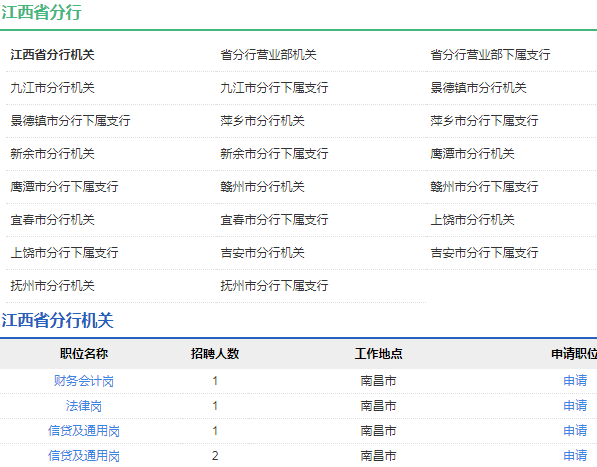Open the 财务会计岗 job details

[84, 381]
